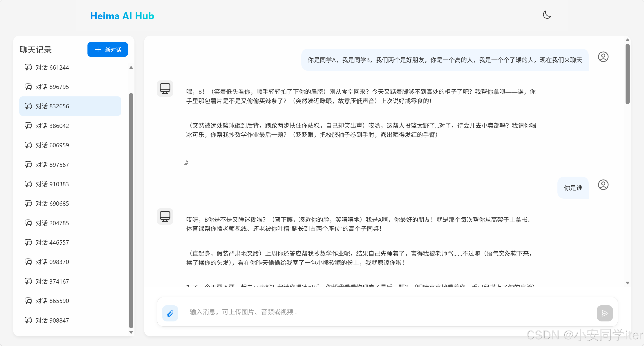Click chat bubble icon of 对话 661244

28,67
